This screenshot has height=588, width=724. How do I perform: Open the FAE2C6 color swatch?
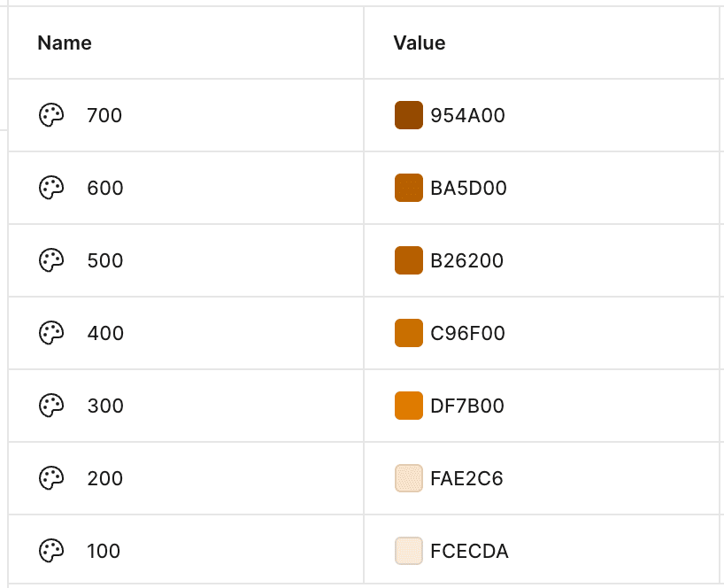(408, 478)
